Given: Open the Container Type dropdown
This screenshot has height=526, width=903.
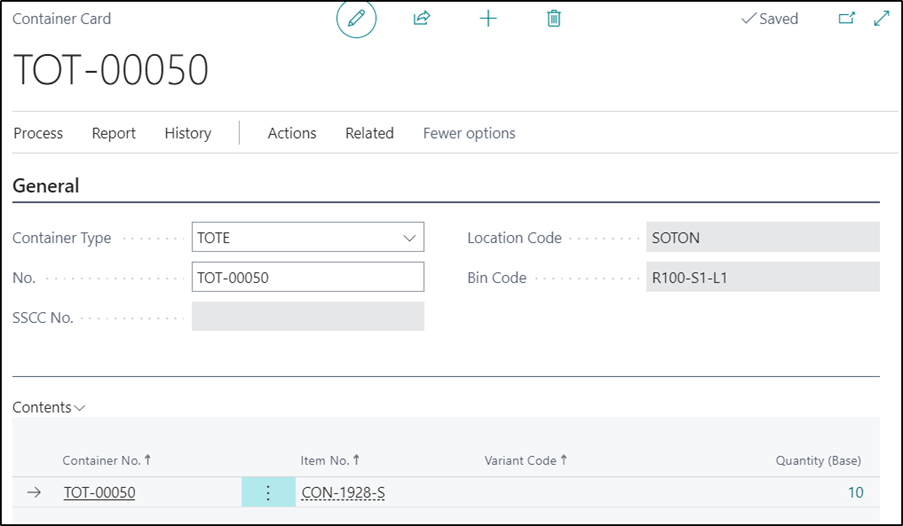Looking at the screenshot, I should [408, 238].
